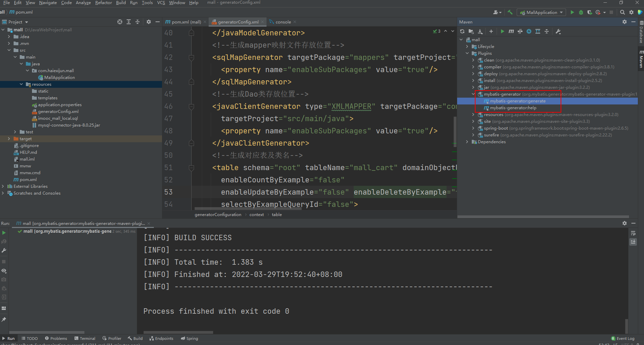Open Project panel options gear
Image resolution: width=644 pixels, height=345 pixels.
click(149, 22)
